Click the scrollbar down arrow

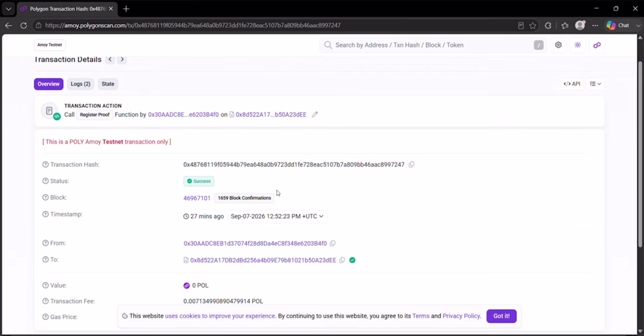[x=640, y=331]
